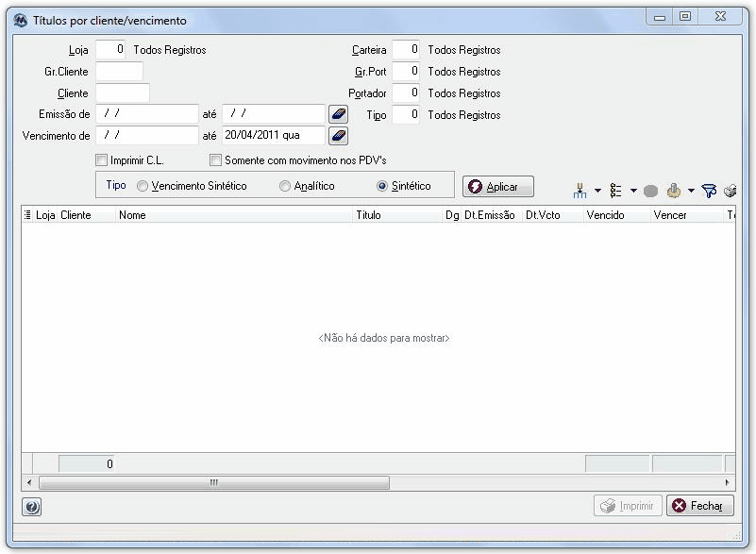Open help via question mark icon
Image resolution: width=756 pixels, height=554 pixels.
[x=32, y=507]
